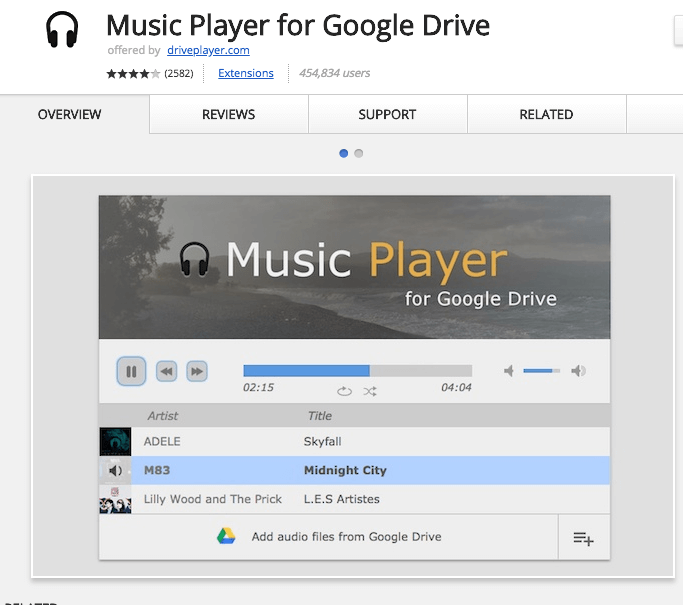Open Lilly Wood and The Prick album thumbnail
Screen dimensions: 683x605
tap(115, 500)
